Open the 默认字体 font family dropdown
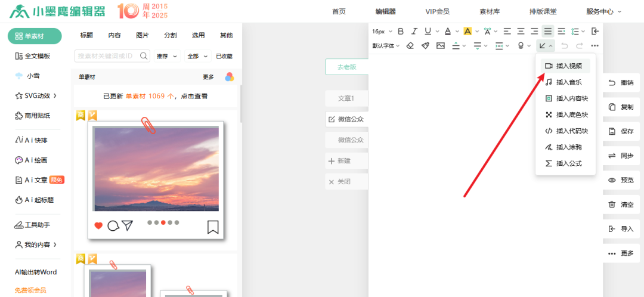 (386, 45)
